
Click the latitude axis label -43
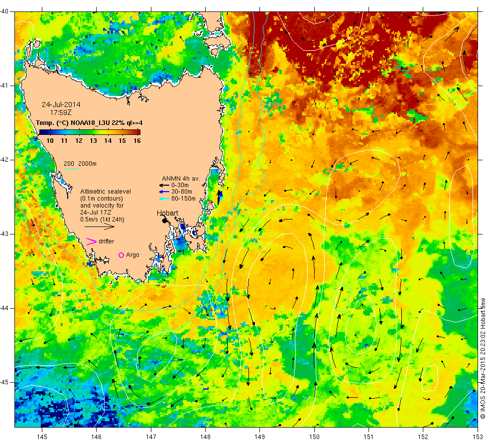click(x=4, y=234)
